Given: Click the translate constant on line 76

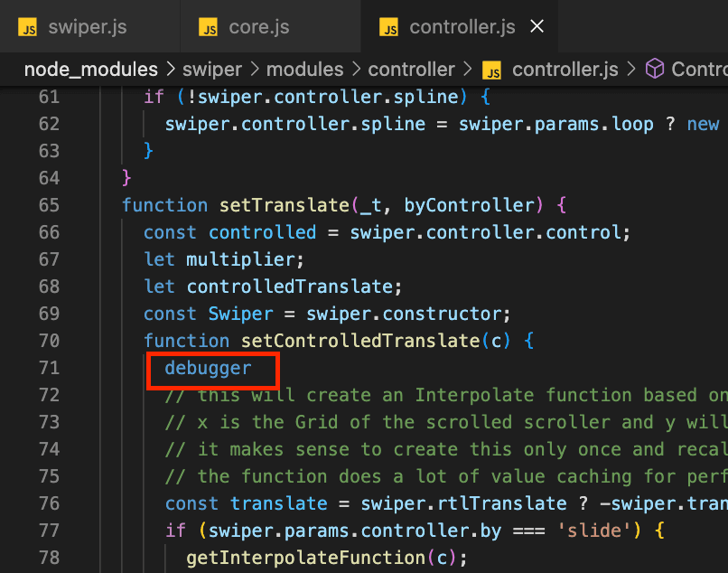Looking at the screenshot, I should coord(279,503).
